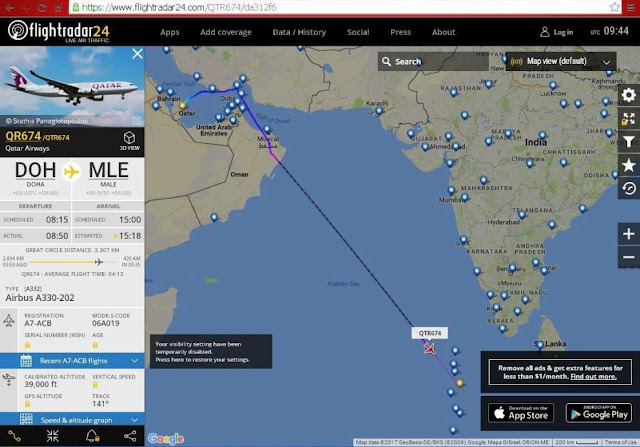This screenshot has width=640, height=447.
Task: Open the playback history clock icon
Action: 629,188
